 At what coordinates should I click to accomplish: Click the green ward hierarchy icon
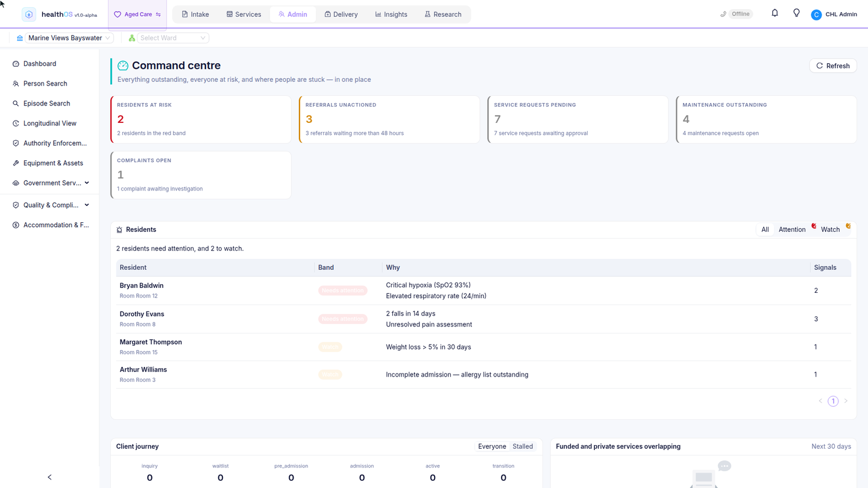[x=132, y=38]
